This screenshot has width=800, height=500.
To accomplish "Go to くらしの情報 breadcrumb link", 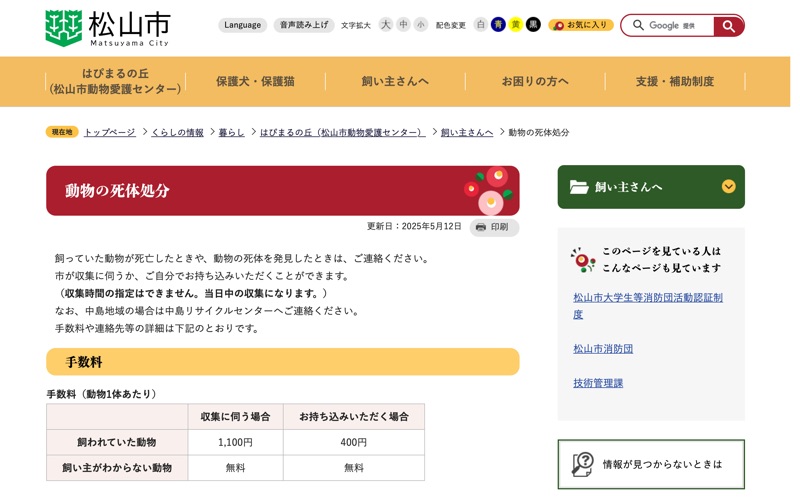I will (178, 132).
